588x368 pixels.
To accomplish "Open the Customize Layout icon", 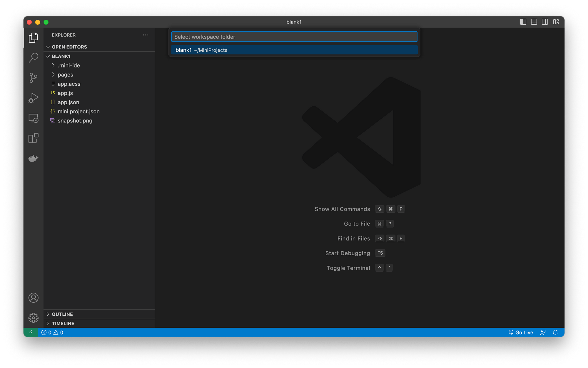I will pos(556,22).
